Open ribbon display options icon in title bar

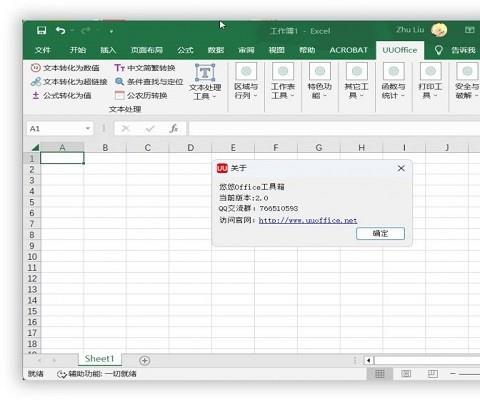click(x=469, y=30)
